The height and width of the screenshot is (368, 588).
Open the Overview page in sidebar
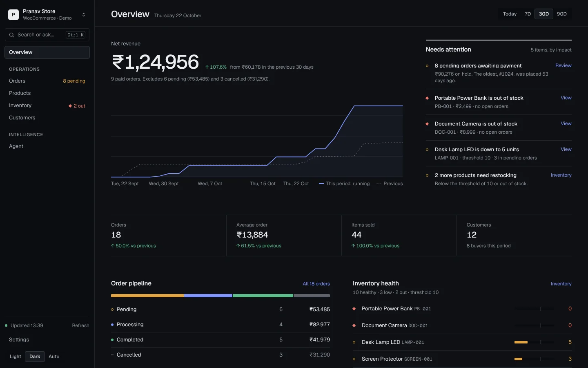point(47,52)
